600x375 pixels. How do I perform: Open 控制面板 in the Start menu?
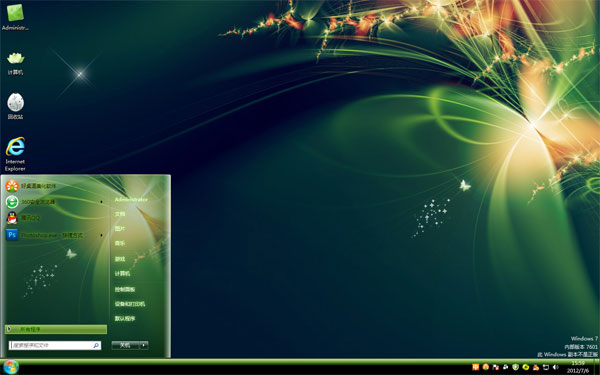125,289
